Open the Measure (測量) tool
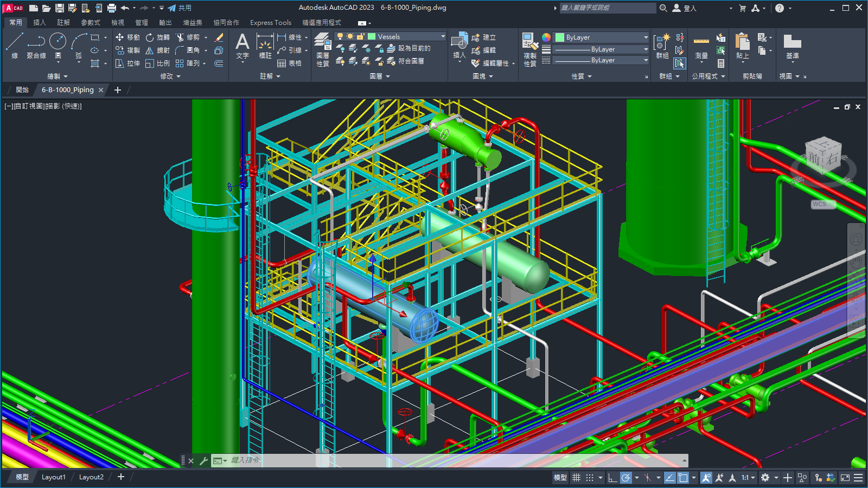The width and height of the screenshot is (868, 488). coord(701,48)
